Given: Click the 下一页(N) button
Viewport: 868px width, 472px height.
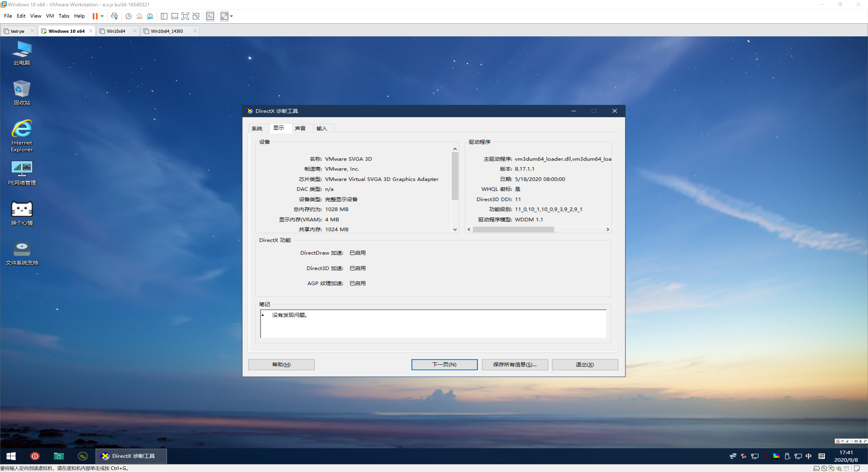Looking at the screenshot, I should tap(444, 364).
